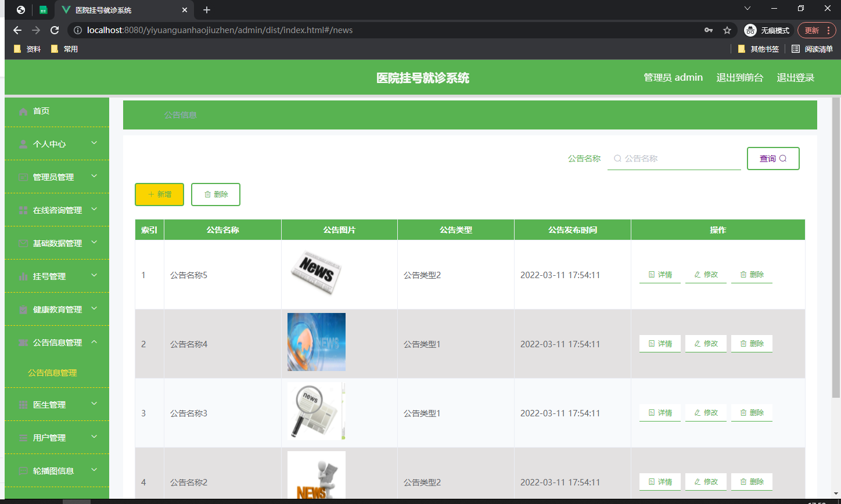
Task: Click 退出到前台 in the header
Action: click(739, 78)
